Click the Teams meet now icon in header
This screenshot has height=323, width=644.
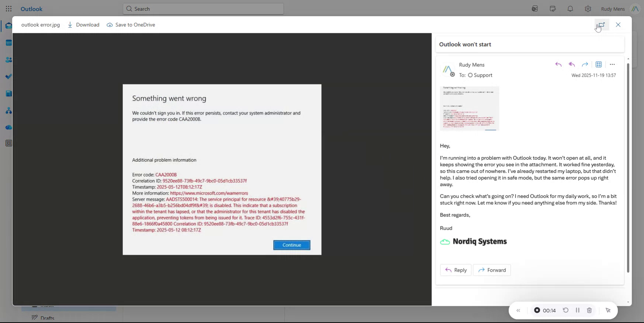click(535, 9)
